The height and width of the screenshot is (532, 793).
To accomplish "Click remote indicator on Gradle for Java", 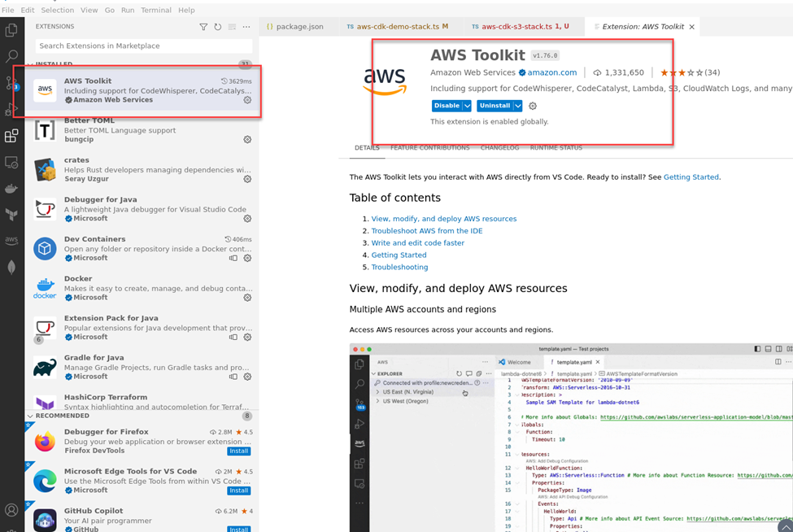I will (233, 377).
